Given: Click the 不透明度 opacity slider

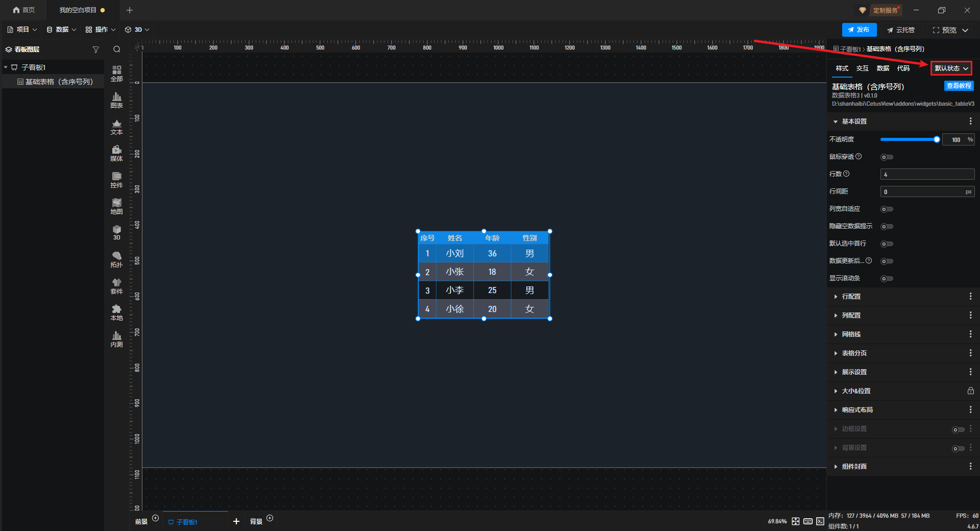Looking at the screenshot, I should [909, 139].
